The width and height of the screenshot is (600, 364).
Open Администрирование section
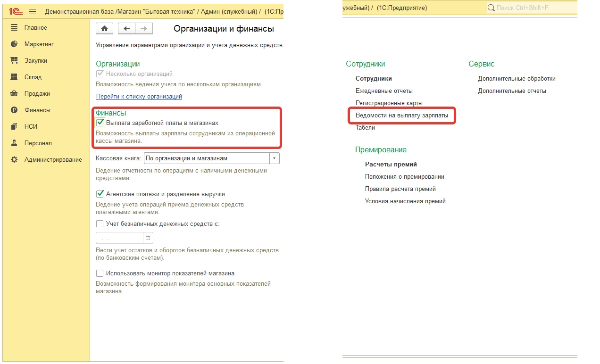click(53, 160)
